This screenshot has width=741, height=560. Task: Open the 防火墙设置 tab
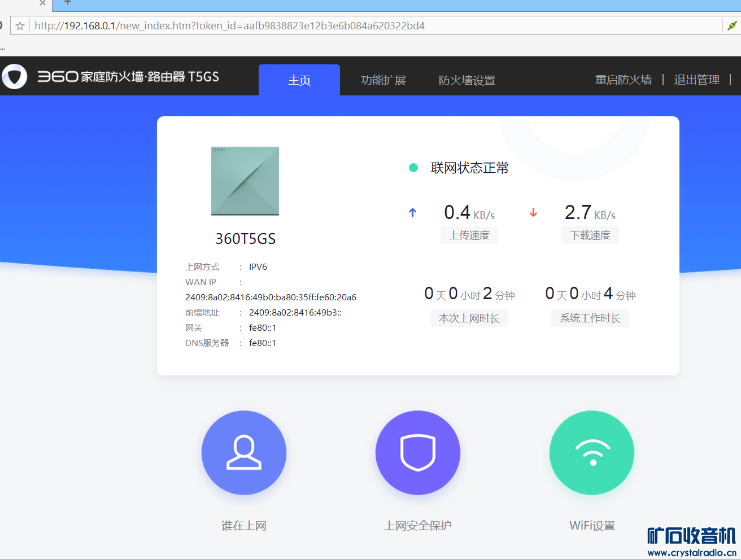coord(467,80)
